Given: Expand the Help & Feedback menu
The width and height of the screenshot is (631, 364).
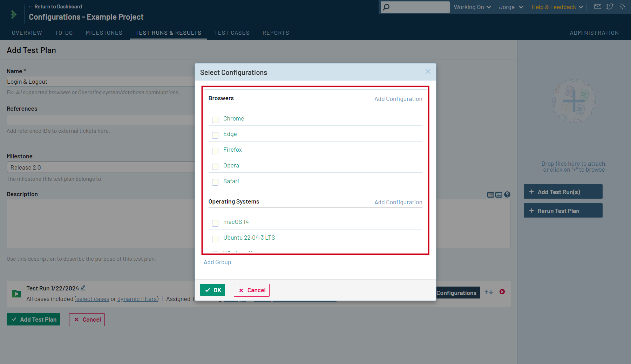Looking at the screenshot, I should point(557,7).
